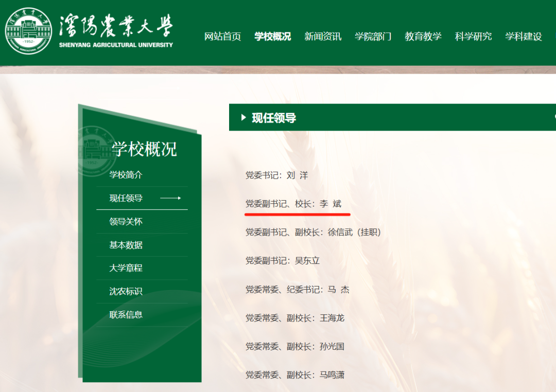Open the 学校简介 sidebar link

[127, 175]
